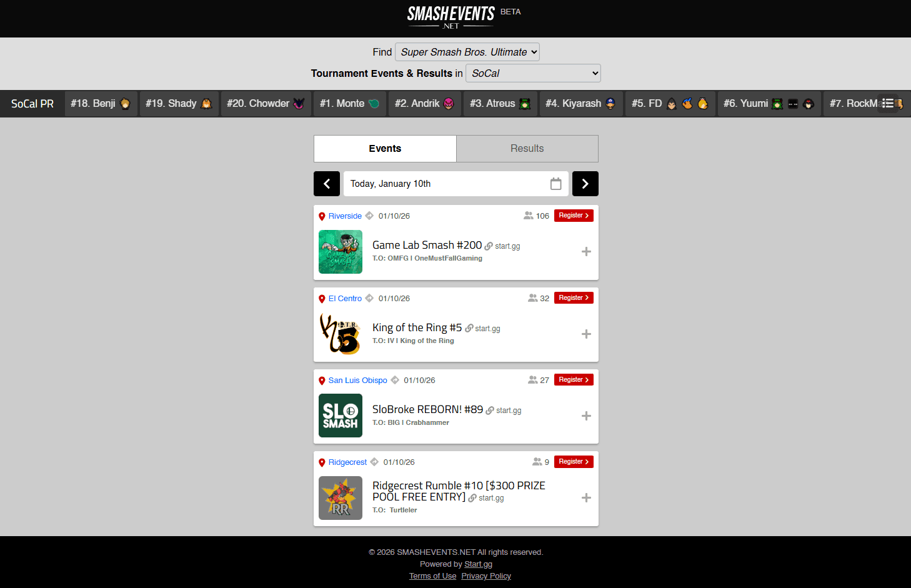Click the SmashEvents.net logo
Screen dimensions: 911x588
tap(451, 17)
